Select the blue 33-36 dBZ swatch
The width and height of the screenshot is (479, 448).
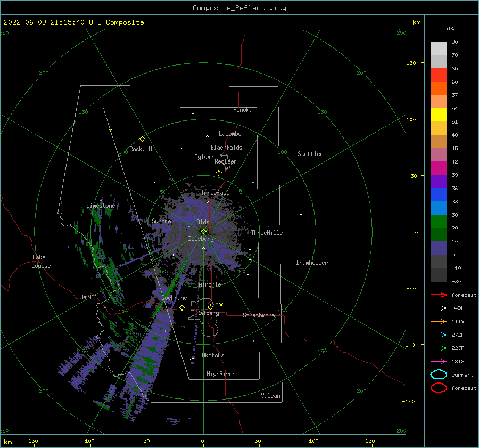point(439,195)
